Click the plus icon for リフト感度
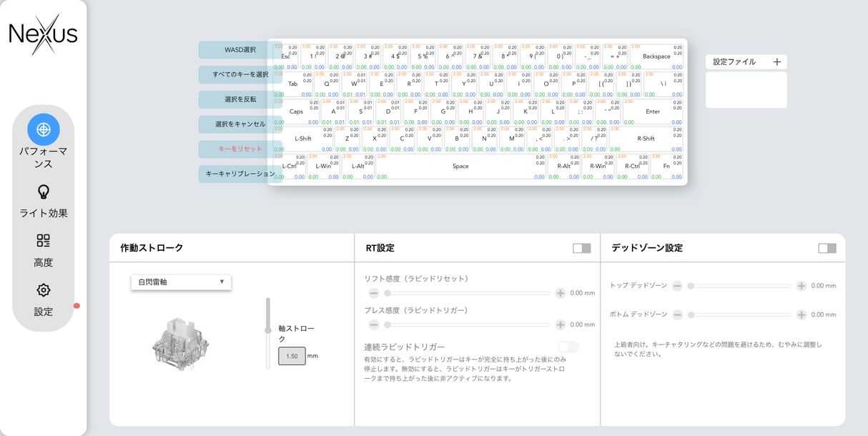This screenshot has height=436, width=868. [561, 293]
